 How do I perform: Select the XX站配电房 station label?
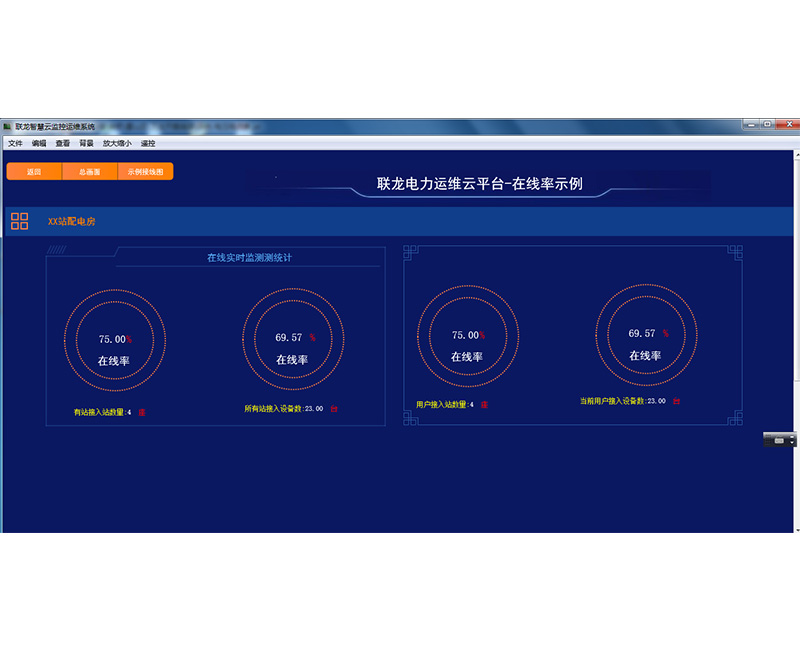pyautogui.click(x=71, y=221)
